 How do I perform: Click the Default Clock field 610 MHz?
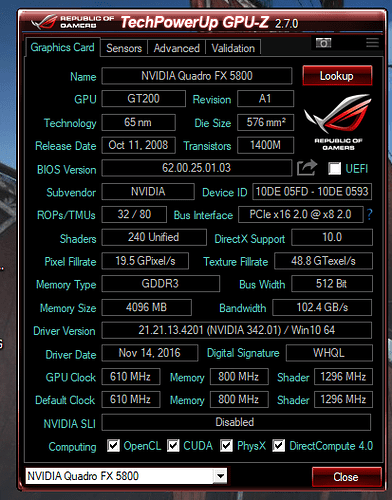pyautogui.click(x=131, y=399)
